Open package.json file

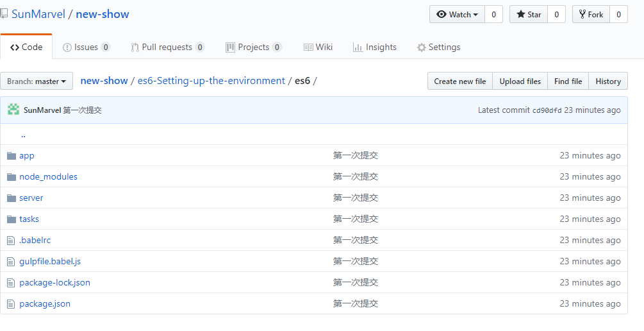click(45, 304)
